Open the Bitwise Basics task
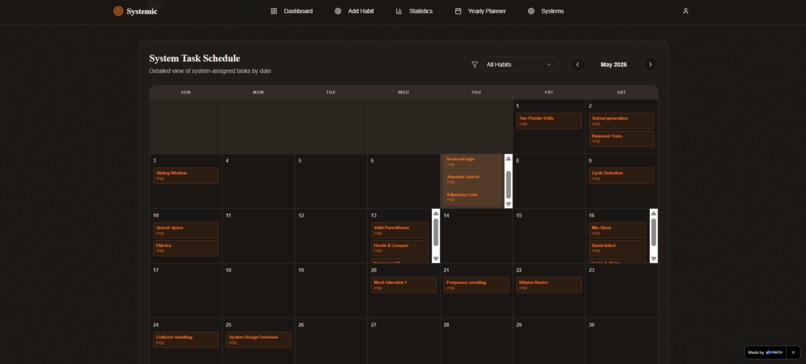Screen dimensions: 806x364 (549, 285)
